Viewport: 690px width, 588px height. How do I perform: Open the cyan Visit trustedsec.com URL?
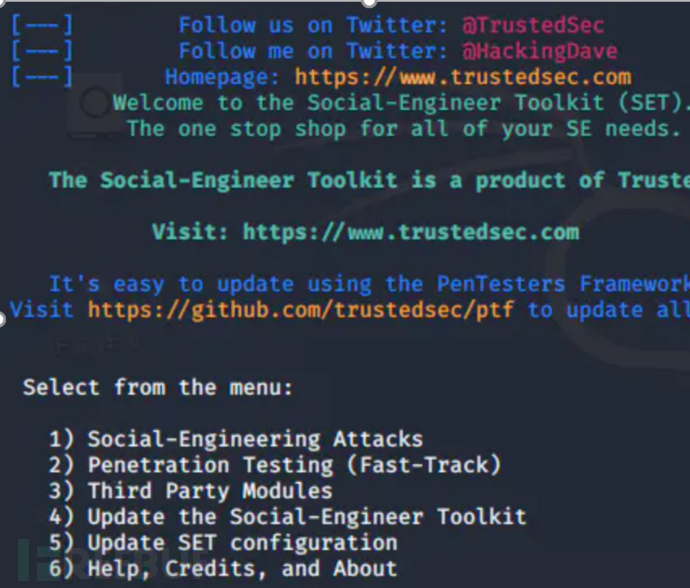click(411, 232)
